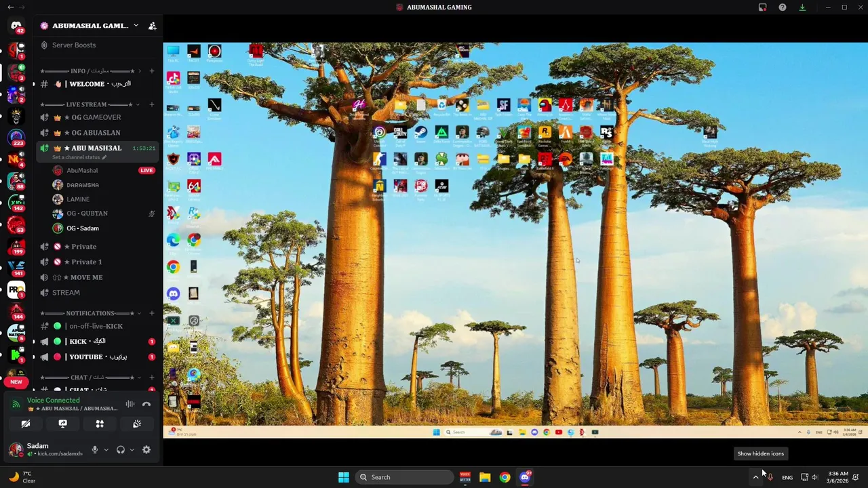The image size is (868, 488).
Task: Collapse the INFO category
Action: tap(139, 71)
